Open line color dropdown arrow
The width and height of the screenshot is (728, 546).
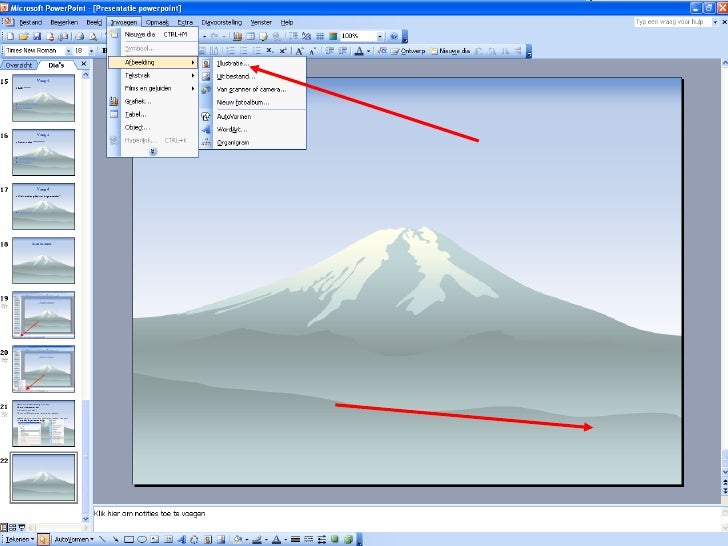coord(266,540)
